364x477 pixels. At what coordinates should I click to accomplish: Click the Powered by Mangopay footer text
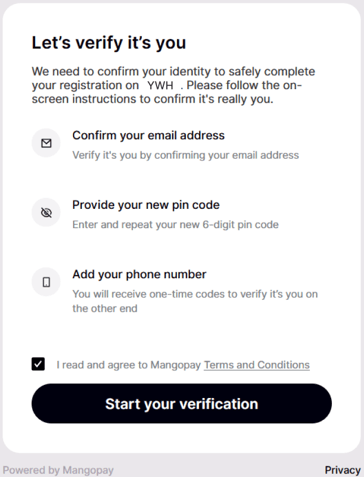tap(58, 470)
